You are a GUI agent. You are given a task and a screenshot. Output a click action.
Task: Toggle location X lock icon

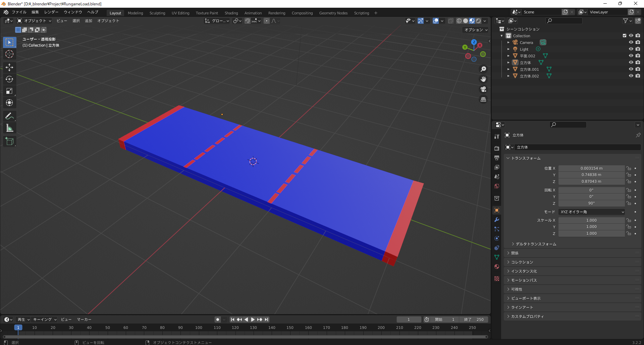point(629,168)
